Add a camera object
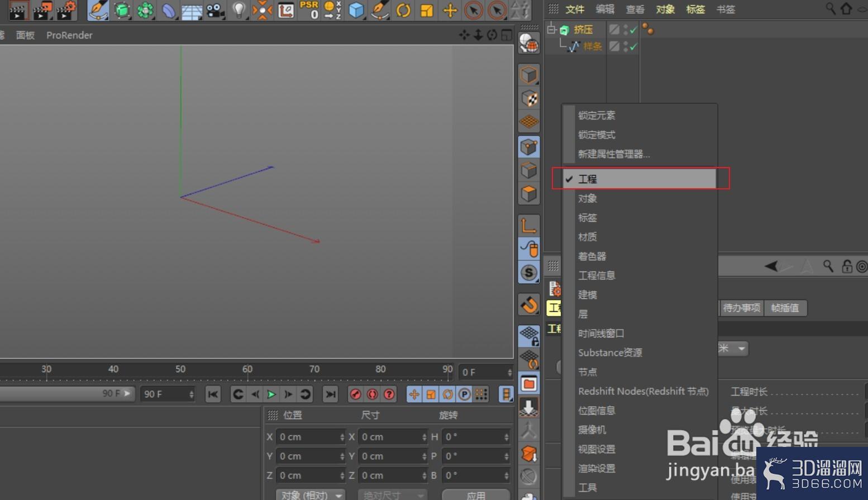The height and width of the screenshot is (500, 868). point(215,9)
